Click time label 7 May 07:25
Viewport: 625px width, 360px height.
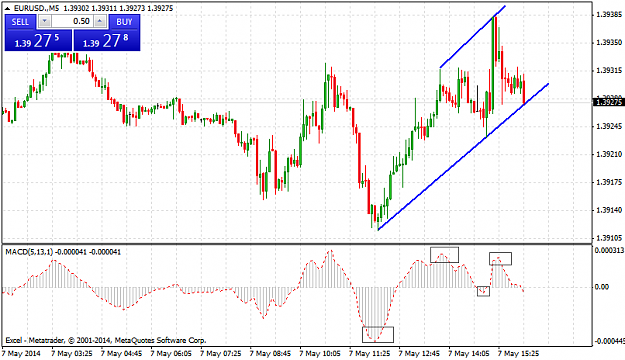[x=220, y=354]
